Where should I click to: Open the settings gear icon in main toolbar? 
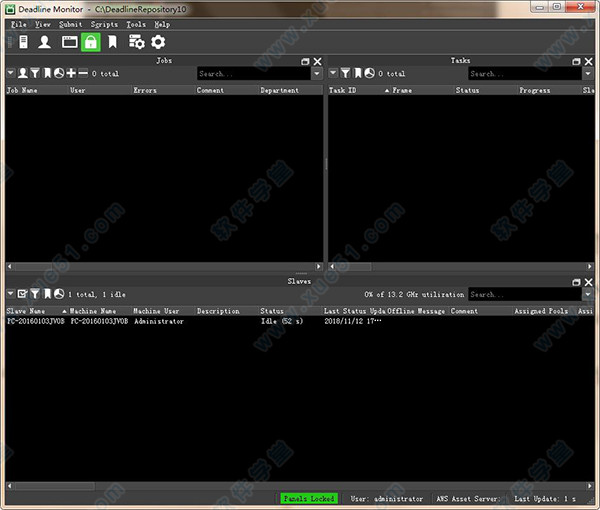(158, 42)
